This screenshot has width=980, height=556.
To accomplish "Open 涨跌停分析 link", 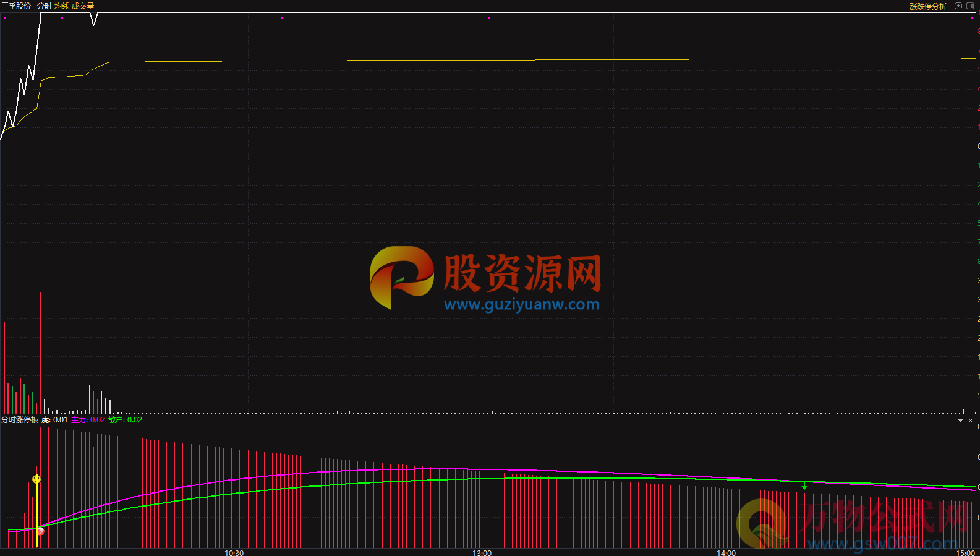I will [927, 6].
